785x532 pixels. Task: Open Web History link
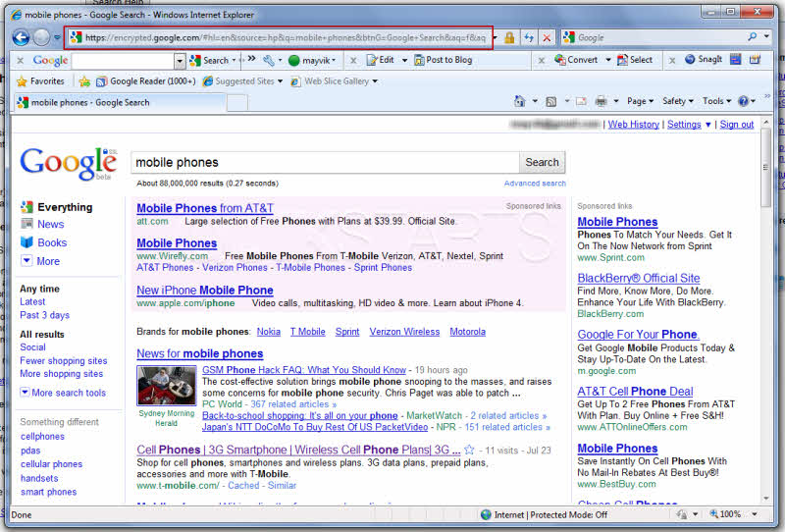(x=633, y=125)
